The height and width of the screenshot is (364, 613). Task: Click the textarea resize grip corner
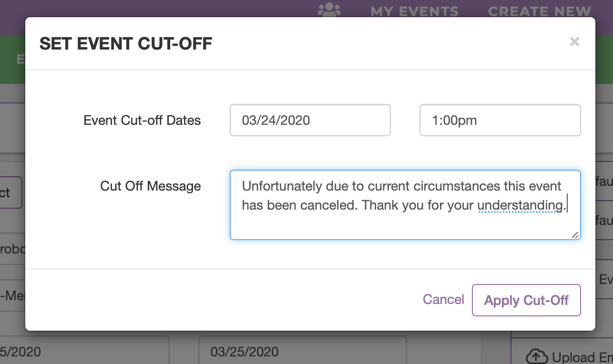[x=575, y=234]
